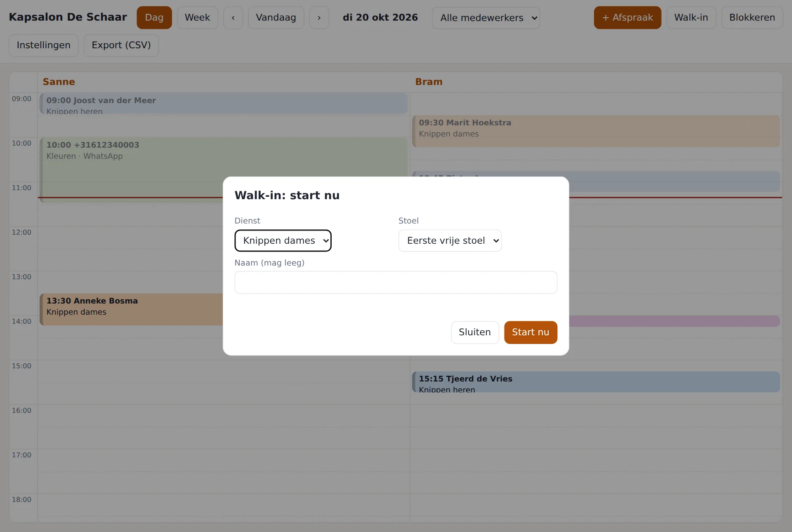Open the Dienst dropdown showing Knippen dames
The image size is (792, 532).
coord(283,241)
